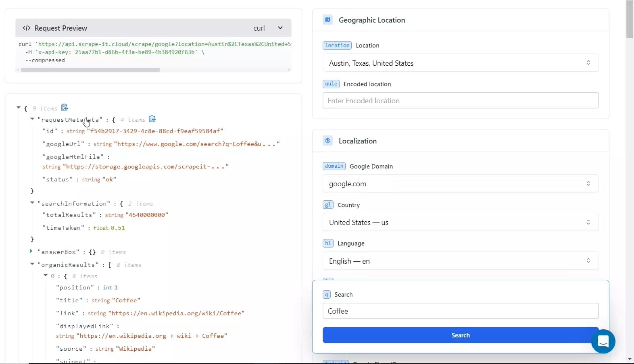Open the Language dropdown showing English

(x=461, y=261)
